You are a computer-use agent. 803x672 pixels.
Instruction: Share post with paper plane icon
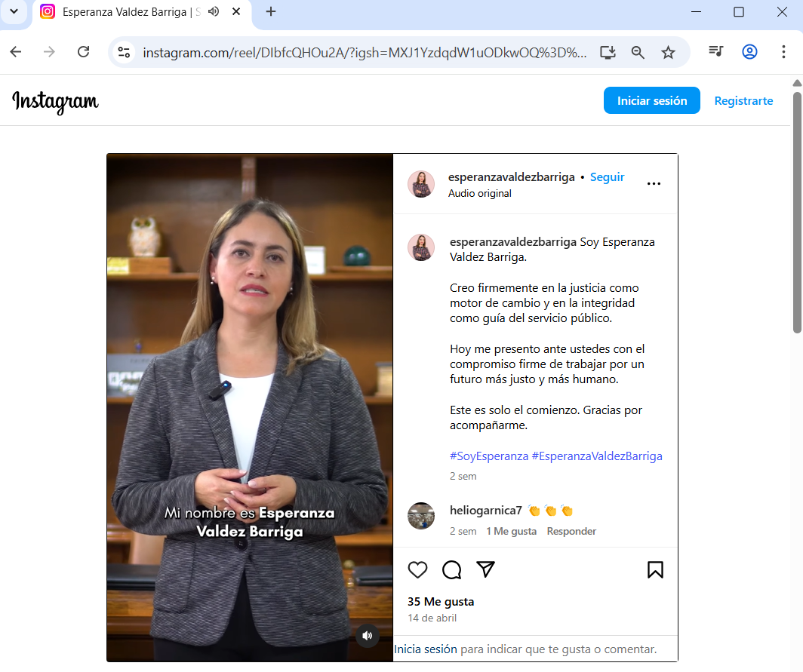coord(485,569)
